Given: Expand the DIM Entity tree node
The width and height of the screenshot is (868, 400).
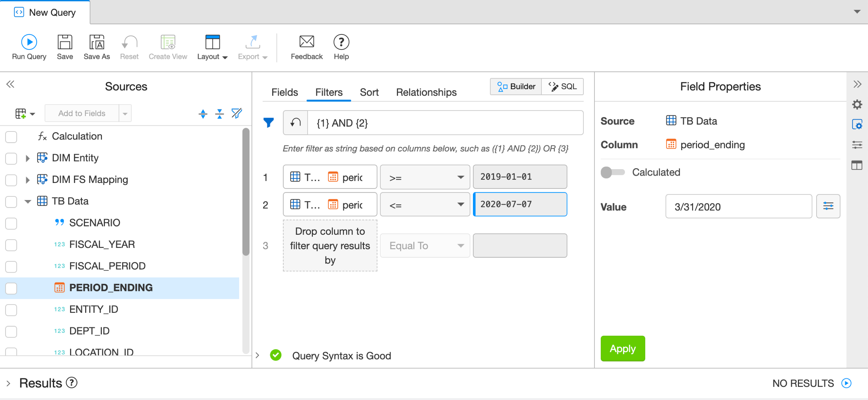Looking at the screenshot, I should coord(28,158).
